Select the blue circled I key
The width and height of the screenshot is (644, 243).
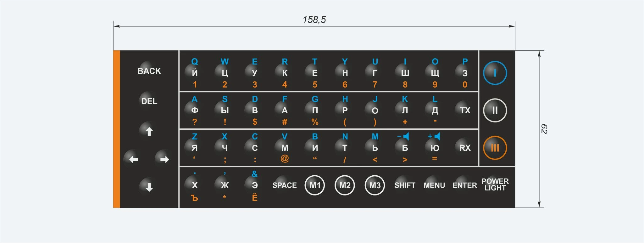(x=495, y=73)
